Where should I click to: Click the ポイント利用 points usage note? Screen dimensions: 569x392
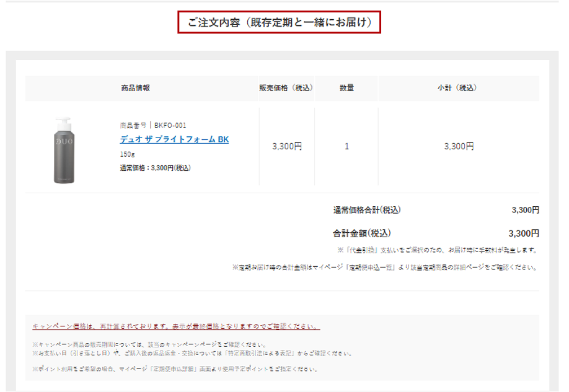pyautogui.click(x=175, y=369)
